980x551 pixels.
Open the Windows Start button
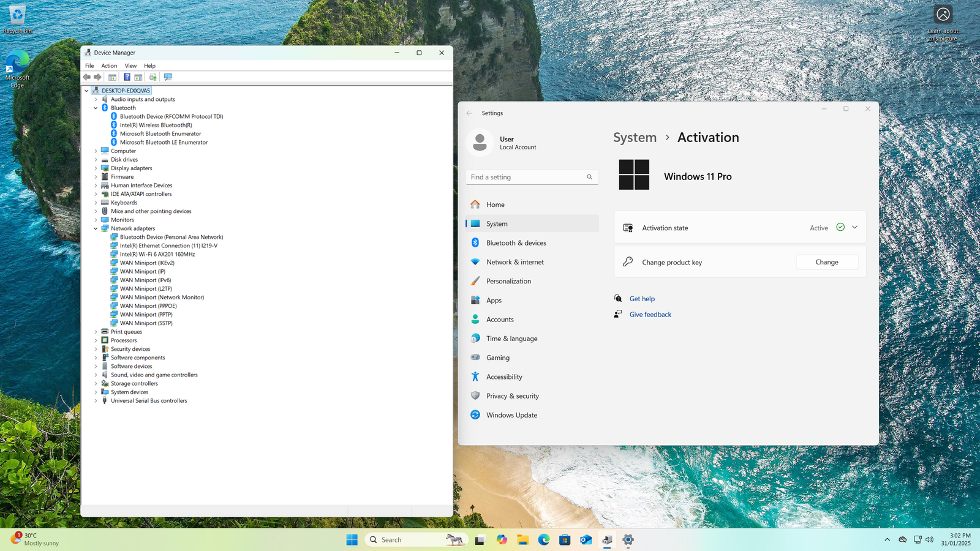click(352, 540)
